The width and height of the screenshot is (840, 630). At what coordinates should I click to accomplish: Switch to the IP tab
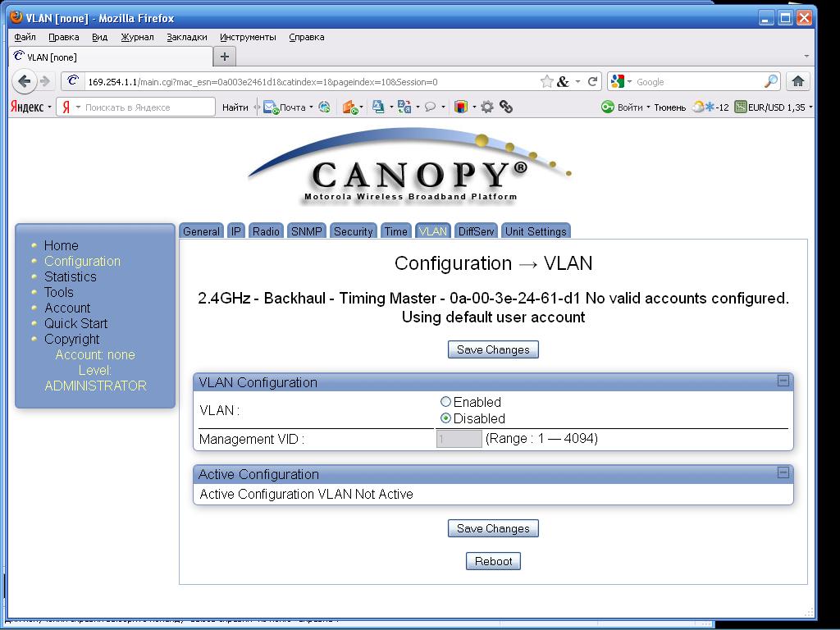pyautogui.click(x=235, y=231)
